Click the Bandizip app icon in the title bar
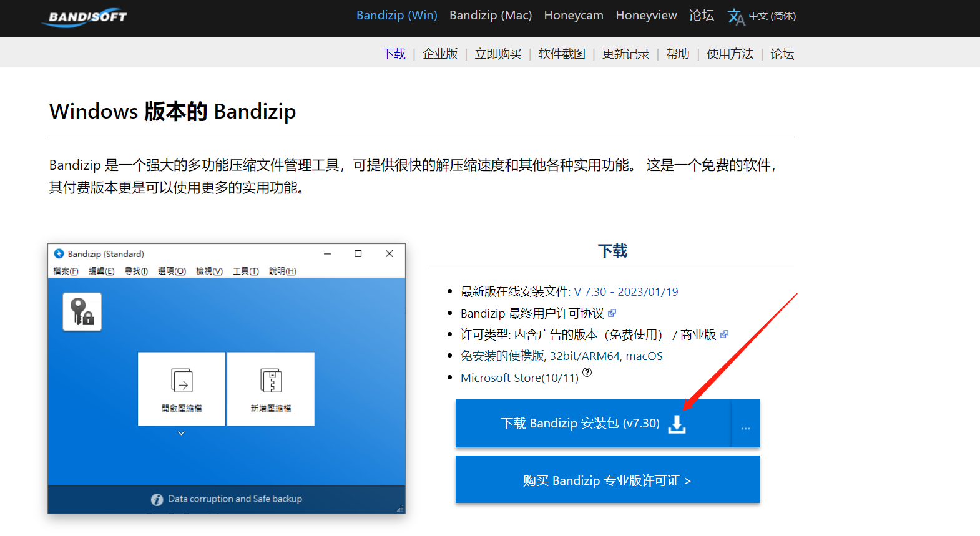 pos(59,253)
